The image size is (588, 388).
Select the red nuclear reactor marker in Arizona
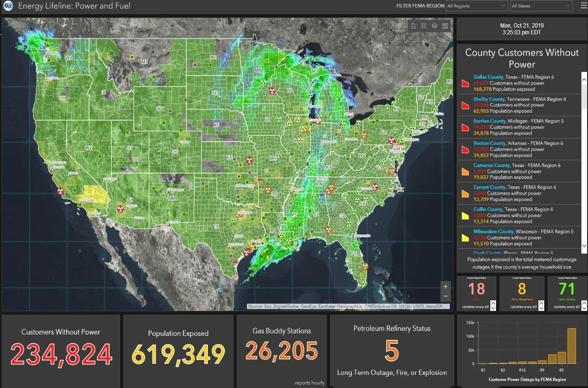click(120, 209)
